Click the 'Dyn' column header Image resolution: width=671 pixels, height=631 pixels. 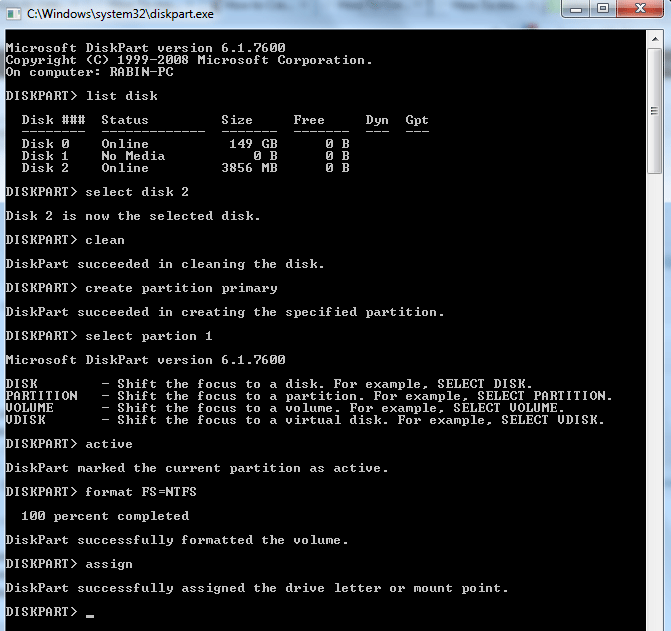coord(377,120)
